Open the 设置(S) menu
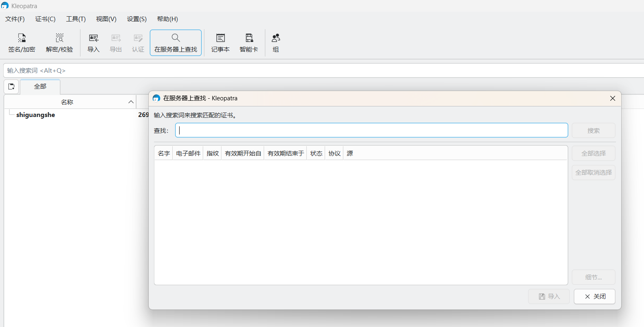This screenshot has width=644, height=327. point(137,19)
